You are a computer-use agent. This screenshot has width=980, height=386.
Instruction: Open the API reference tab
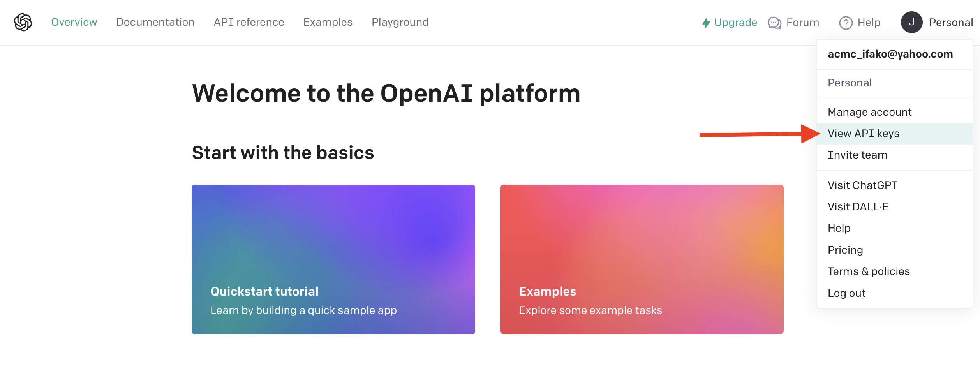249,22
